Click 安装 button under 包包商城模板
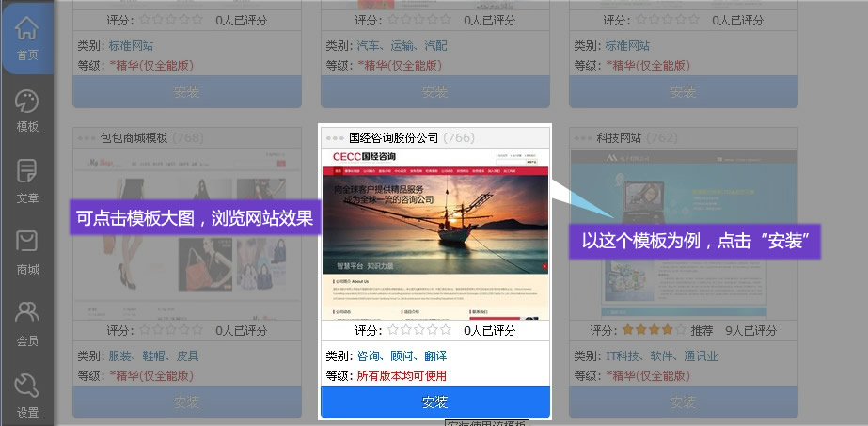The height and width of the screenshot is (426, 868). point(186,402)
